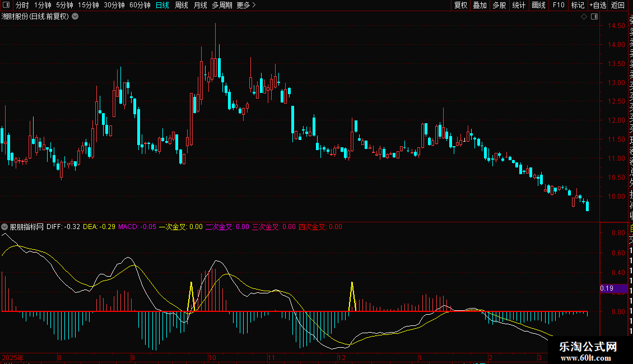This screenshot has height=364, width=633.
Task: Click the 叠加 overlay button
Action: point(480,5)
